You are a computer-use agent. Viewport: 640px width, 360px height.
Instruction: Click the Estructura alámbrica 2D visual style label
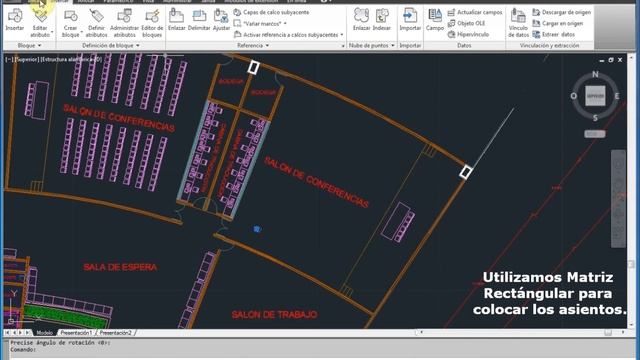tap(72, 60)
